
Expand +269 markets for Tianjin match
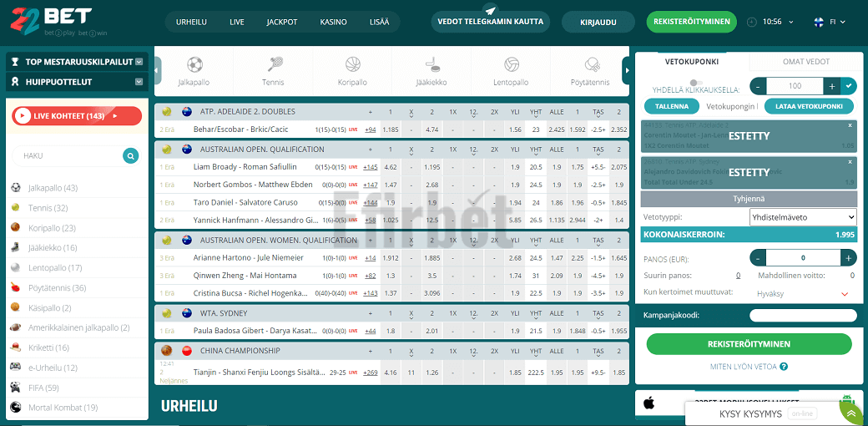pos(371,373)
